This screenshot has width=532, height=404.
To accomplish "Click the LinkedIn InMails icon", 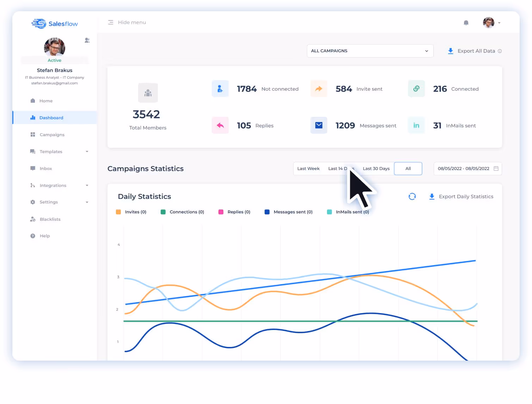I will click(x=416, y=125).
